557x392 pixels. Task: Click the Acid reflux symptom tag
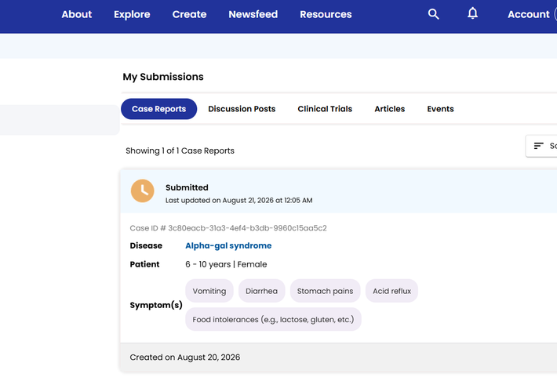[391, 291]
